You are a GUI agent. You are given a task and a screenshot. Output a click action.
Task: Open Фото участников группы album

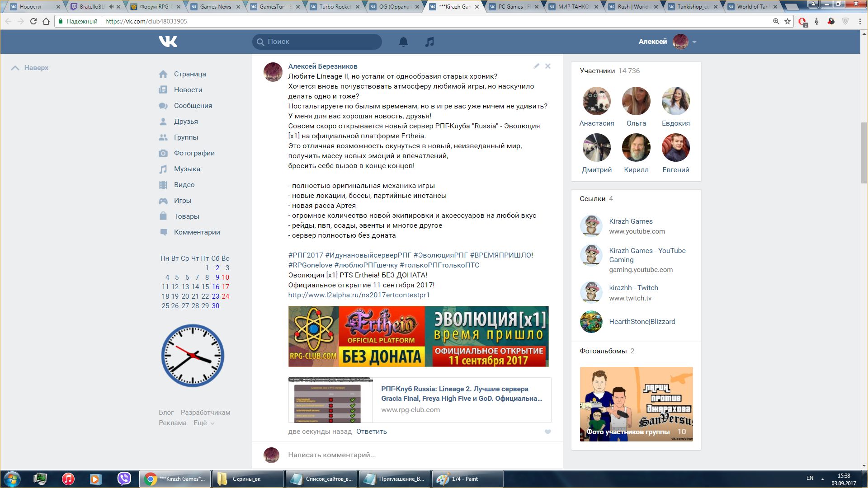[x=636, y=404]
